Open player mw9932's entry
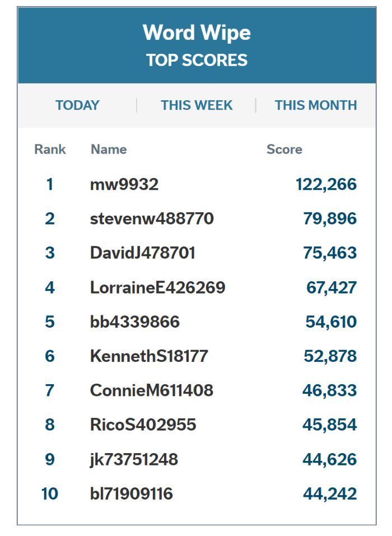This screenshot has width=392, height=536. [x=124, y=184]
